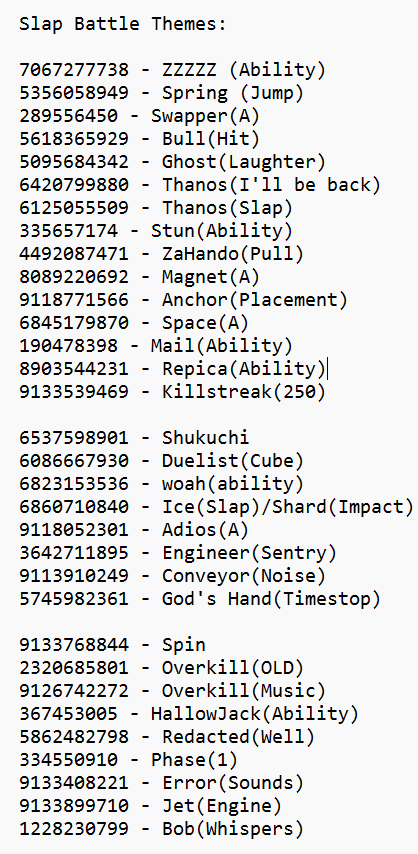Click the Anchor(Placement) entry
This screenshot has height=854, width=418.
coord(183,300)
